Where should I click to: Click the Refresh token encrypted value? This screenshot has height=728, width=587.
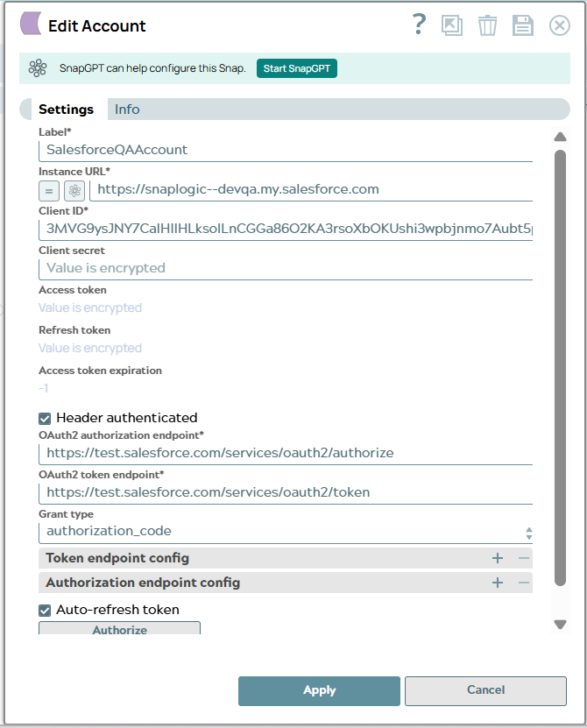[x=90, y=348]
